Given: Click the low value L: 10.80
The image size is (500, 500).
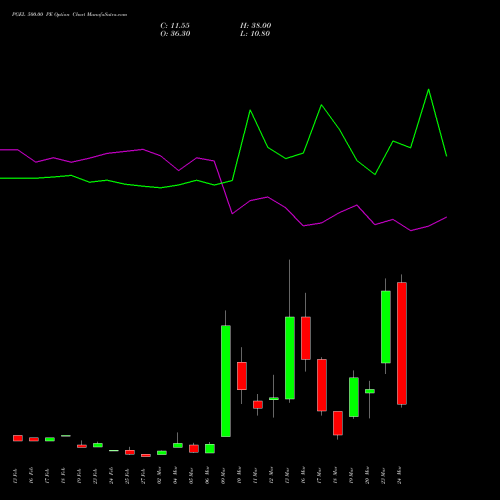Looking at the screenshot, I should click(x=255, y=34).
